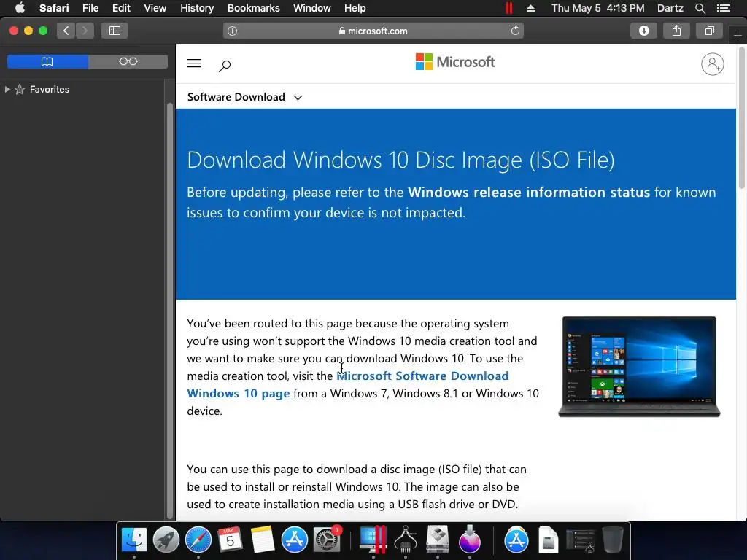Image resolution: width=747 pixels, height=560 pixels.
Task: Open Parallels Desktop from the Dock
Action: (x=373, y=540)
